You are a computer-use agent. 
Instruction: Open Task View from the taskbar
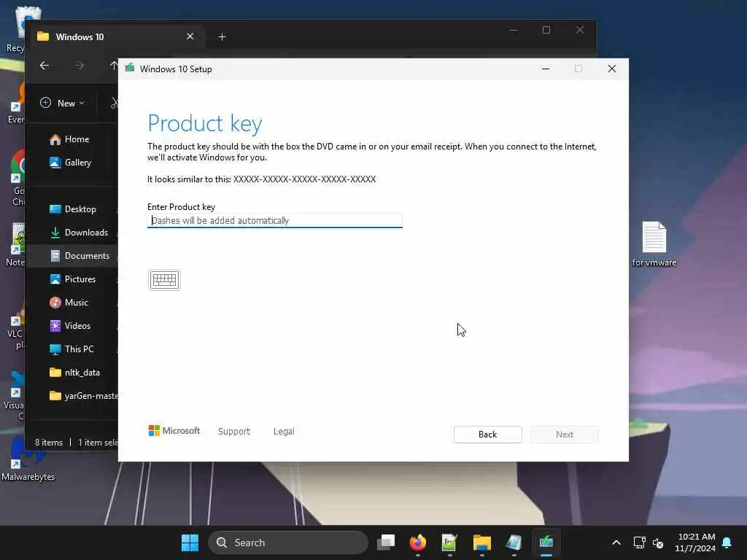pyautogui.click(x=386, y=542)
